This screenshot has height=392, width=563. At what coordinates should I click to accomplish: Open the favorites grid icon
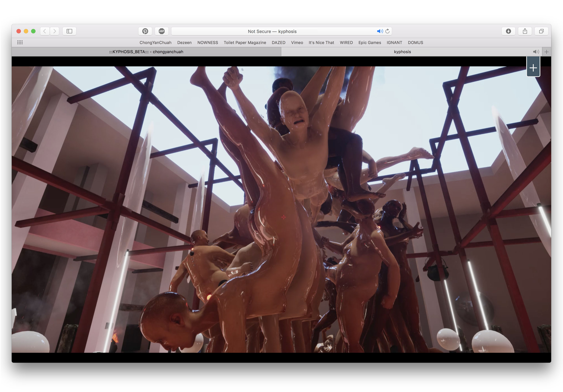pyautogui.click(x=20, y=42)
